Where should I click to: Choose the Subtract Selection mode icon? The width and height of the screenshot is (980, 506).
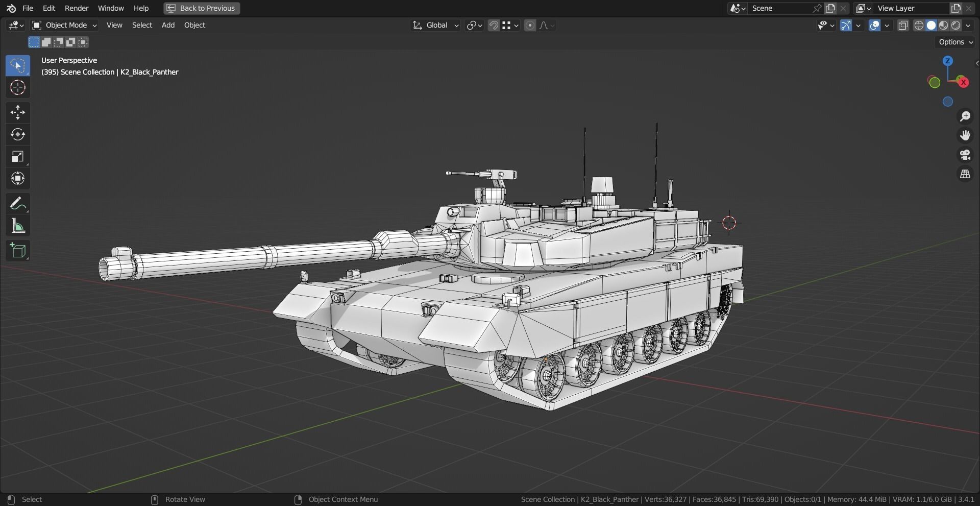(x=59, y=42)
